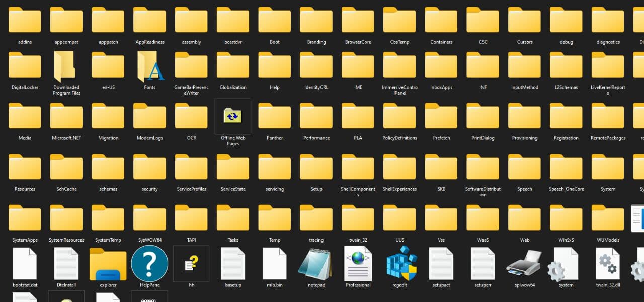Open the Fonts folder
The image size is (644, 302).
(x=149, y=65)
